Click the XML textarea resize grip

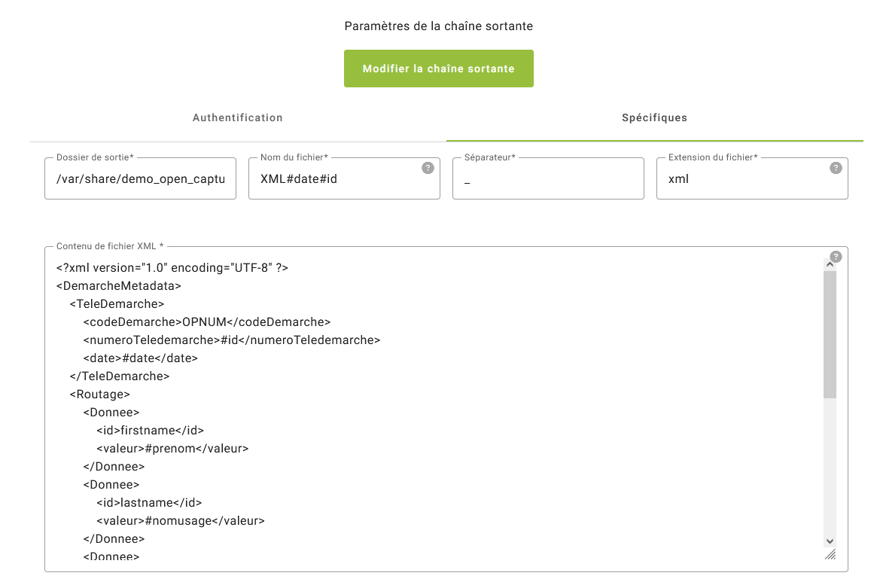pyautogui.click(x=830, y=554)
